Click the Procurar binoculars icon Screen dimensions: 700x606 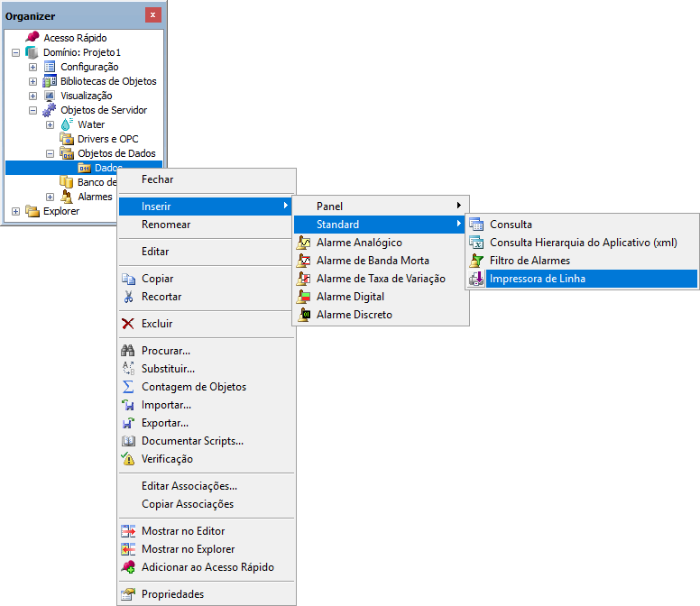[x=128, y=351]
